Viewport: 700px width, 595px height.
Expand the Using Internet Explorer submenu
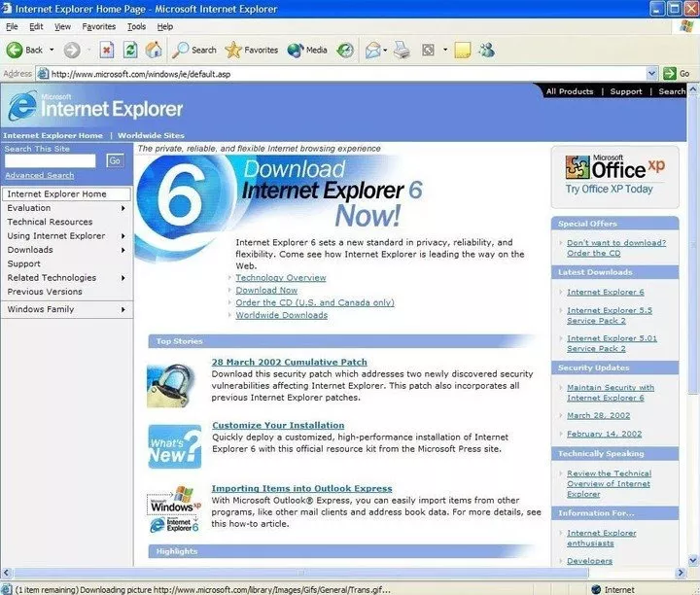[x=123, y=236]
